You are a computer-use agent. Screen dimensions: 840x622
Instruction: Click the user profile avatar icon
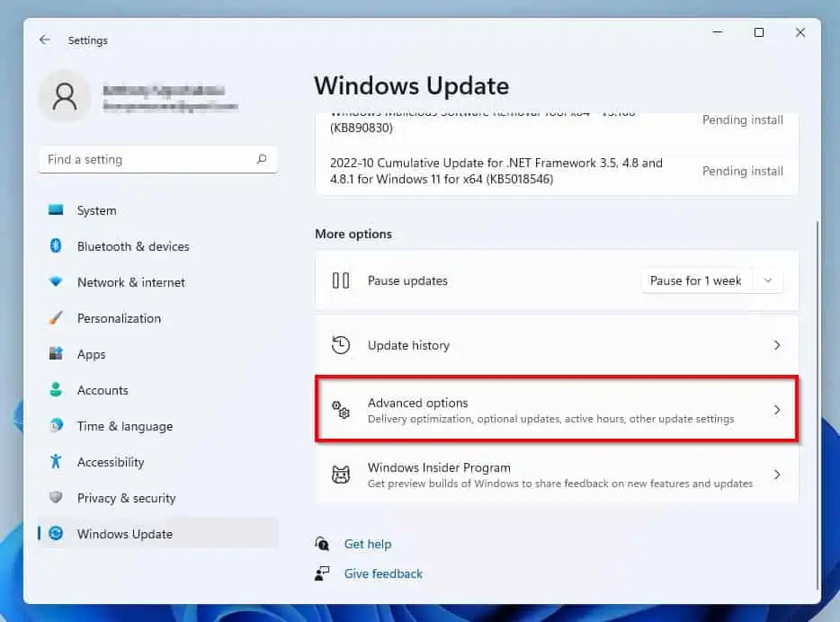(x=65, y=96)
